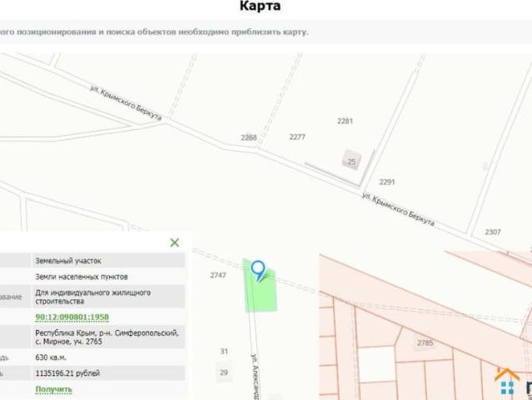The height and width of the screenshot is (400, 532).
Task: Click parcel number 2268 label
Action: pos(248,137)
